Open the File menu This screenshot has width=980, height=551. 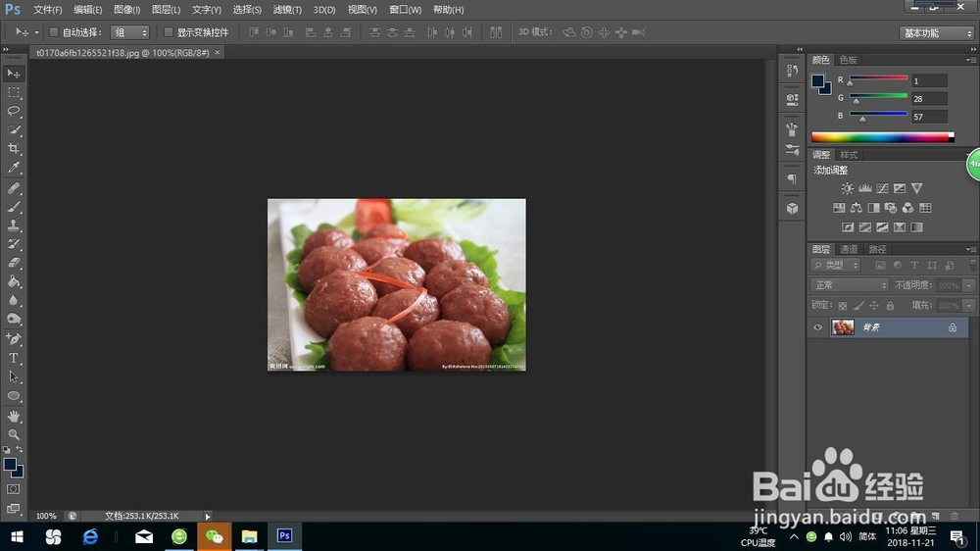pos(47,10)
